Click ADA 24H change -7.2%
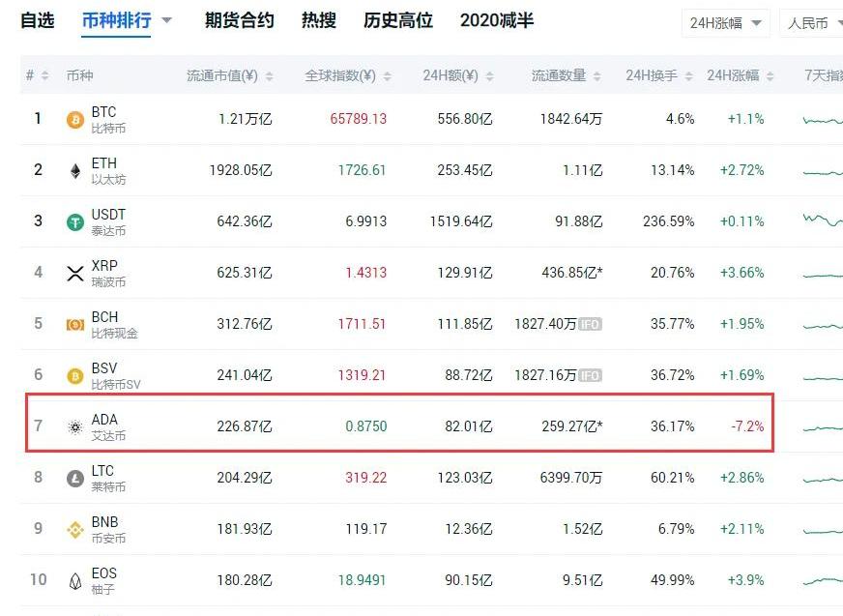The image size is (843, 616). 748,426
